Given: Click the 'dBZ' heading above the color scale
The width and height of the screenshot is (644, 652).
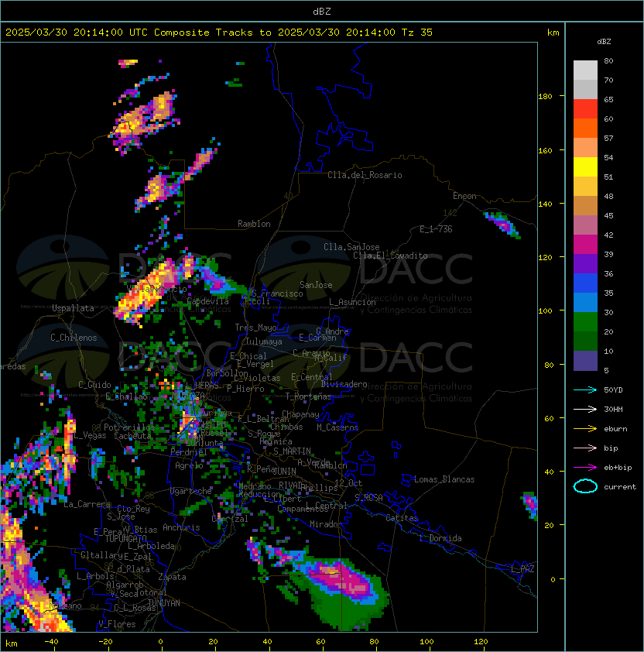Looking at the screenshot, I should (x=604, y=42).
